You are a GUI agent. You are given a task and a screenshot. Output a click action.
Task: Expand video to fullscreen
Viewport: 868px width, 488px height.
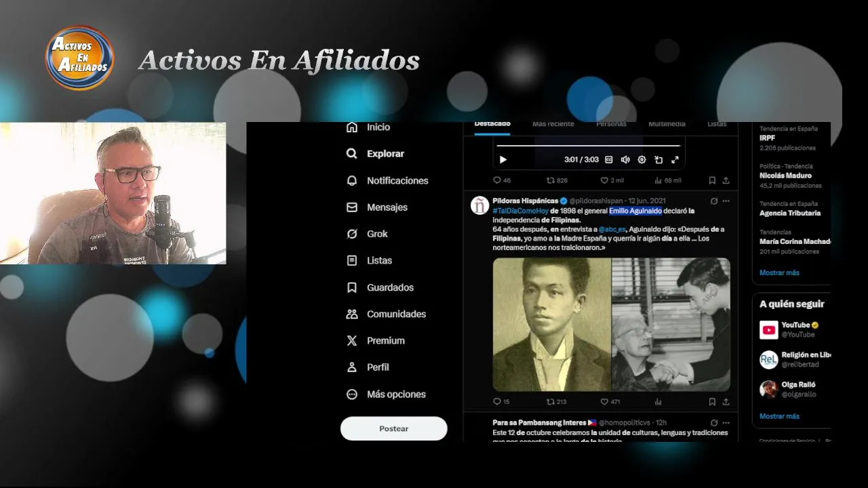click(675, 160)
